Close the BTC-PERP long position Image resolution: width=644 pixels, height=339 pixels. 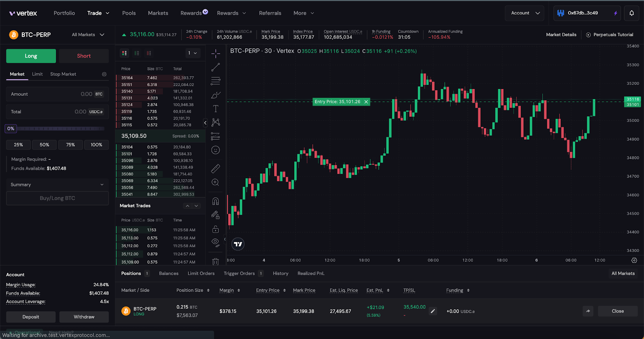click(x=617, y=311)
